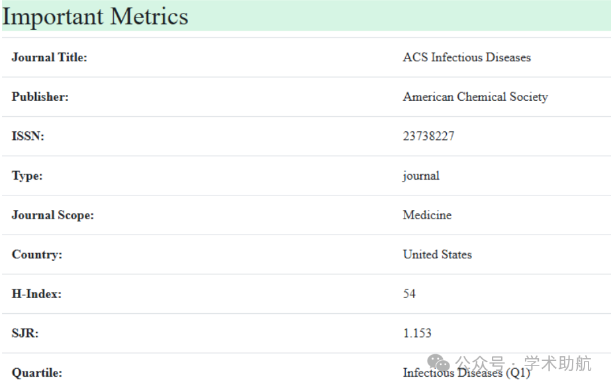
Task: Click the SJR value 1.153
Action: tap(417, 333)
